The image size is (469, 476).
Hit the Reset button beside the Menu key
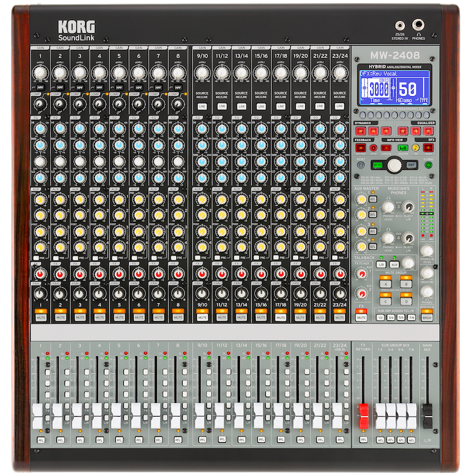point(361,165)
